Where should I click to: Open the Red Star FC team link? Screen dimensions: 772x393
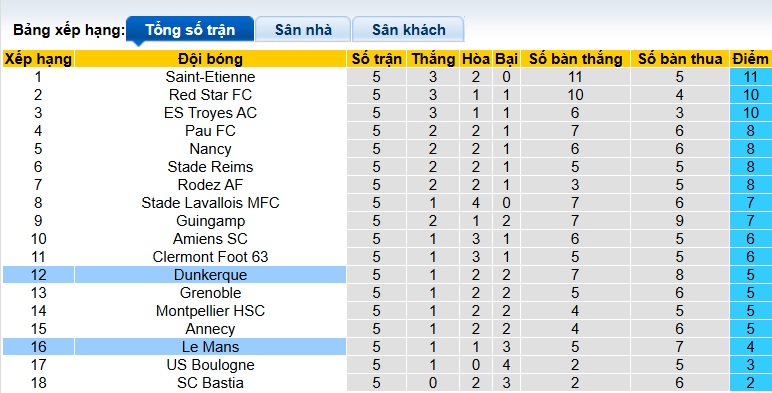210,95
